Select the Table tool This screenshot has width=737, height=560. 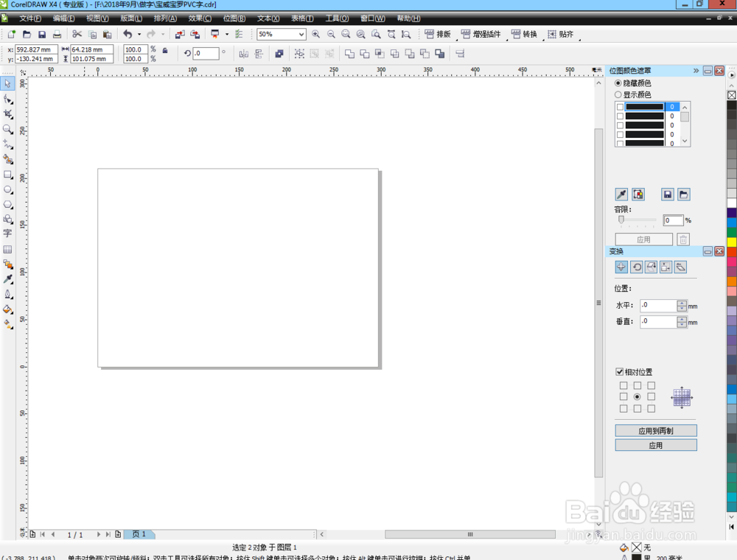point(7,249)
